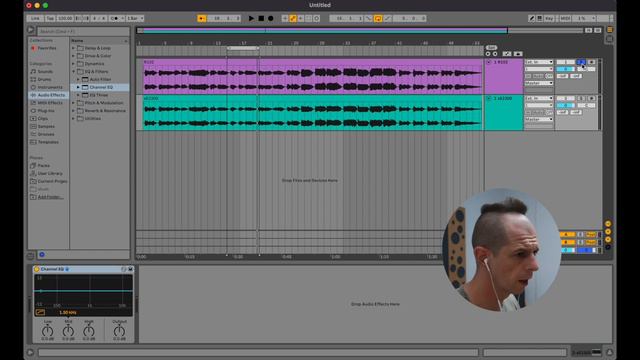Toggle the computer MIDI keyboard icon
Viewport: 640px width, 360px height.
(x=540, y=18)
